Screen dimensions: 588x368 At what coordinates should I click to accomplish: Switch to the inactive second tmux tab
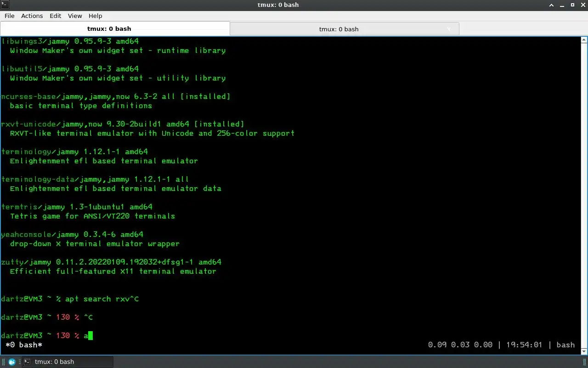click(344, 29)
